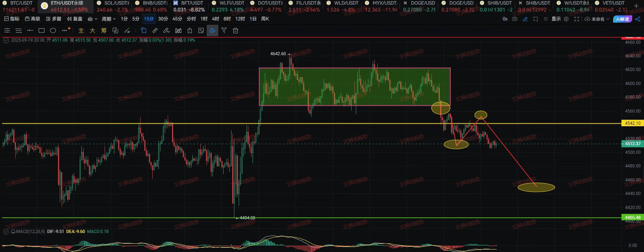Enter fullscreen chart mode
The height and width of the screenshot is (252, 644).
(x=577, y=19)
